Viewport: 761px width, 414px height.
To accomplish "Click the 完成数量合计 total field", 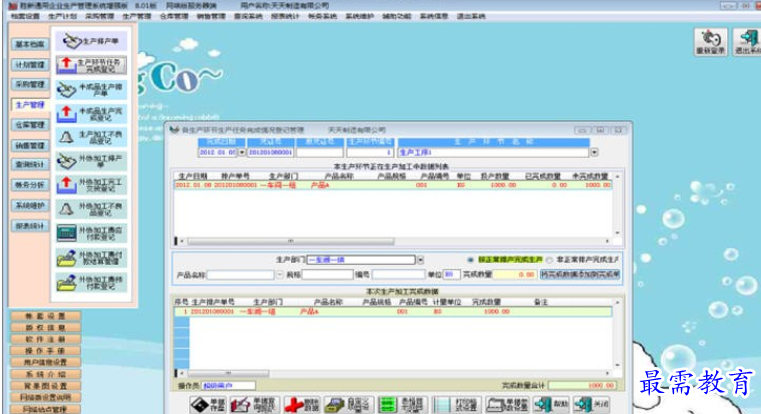I will pos(583,385).
